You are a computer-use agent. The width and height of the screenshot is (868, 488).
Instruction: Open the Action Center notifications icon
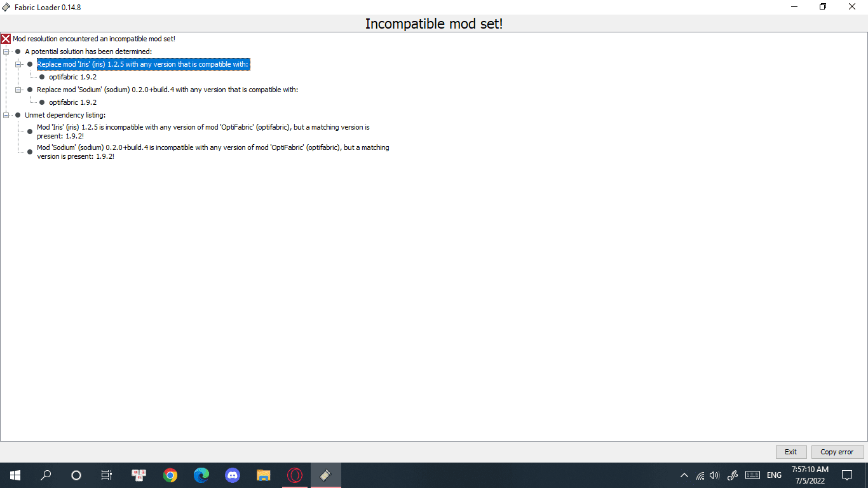847,475
